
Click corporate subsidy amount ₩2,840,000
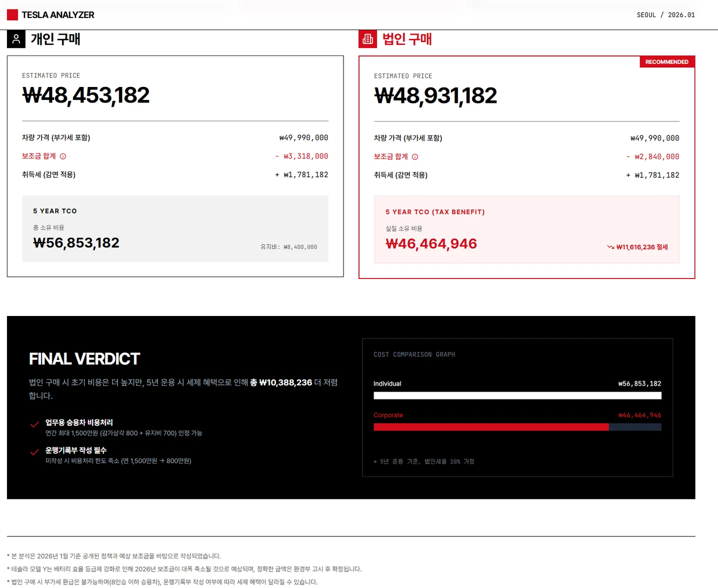652,156
